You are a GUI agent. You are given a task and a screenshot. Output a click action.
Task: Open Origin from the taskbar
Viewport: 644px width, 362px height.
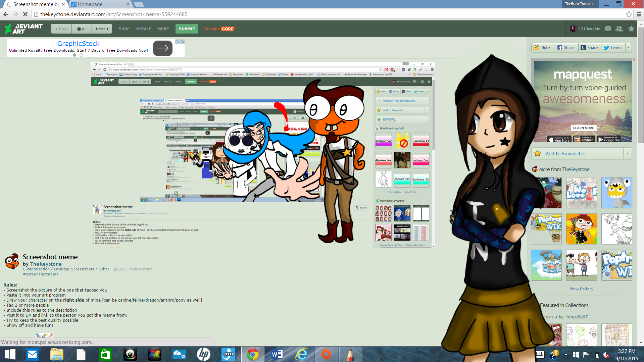click(x=326, y=354)
